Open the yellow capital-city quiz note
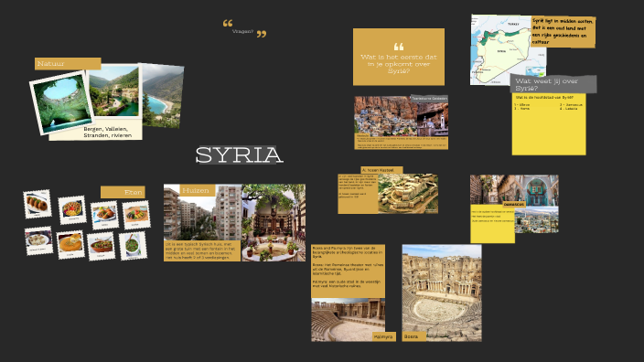 [x=549, y=124]
